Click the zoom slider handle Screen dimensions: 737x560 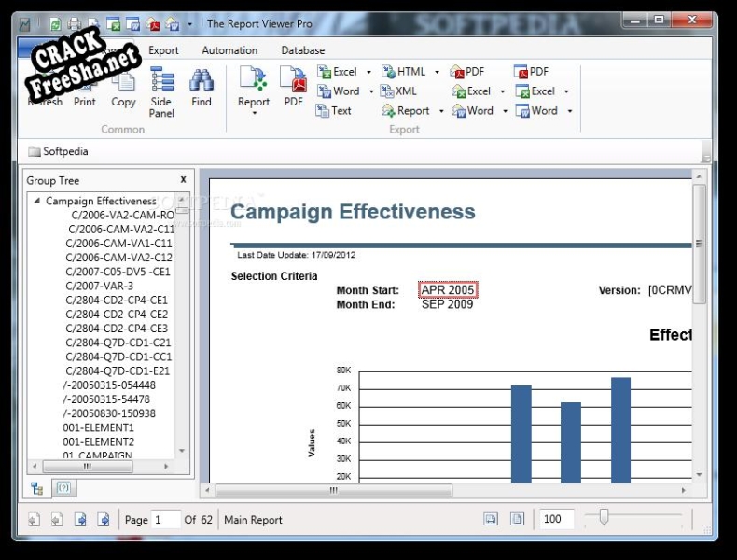(604, 518)
